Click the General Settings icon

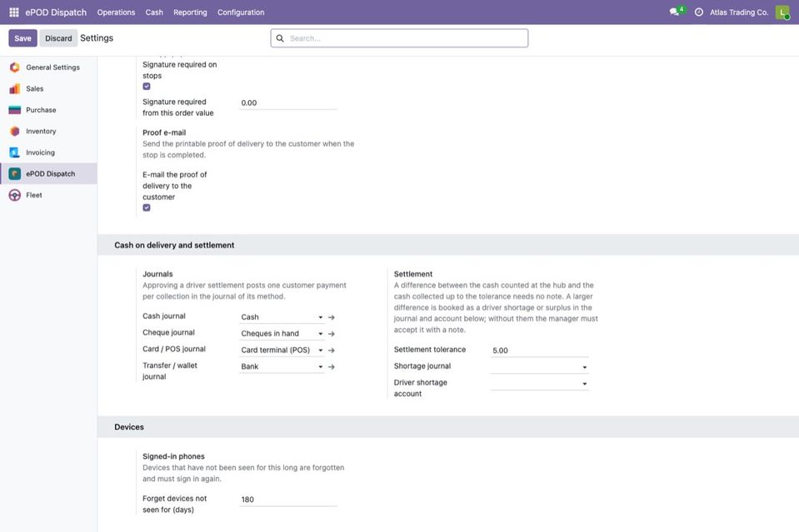point(15,67)
